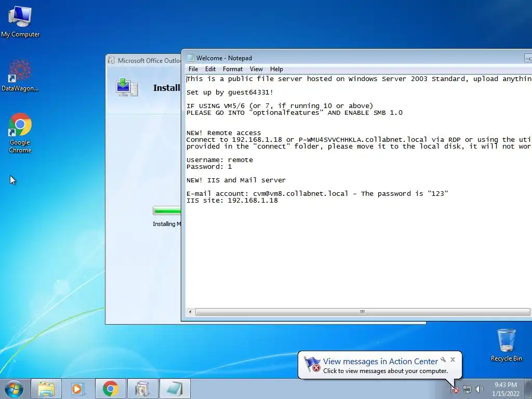Click View messages in Action Center link
Image resolution: width=532 pixels, height=399 pixels.
coord(380,362)
